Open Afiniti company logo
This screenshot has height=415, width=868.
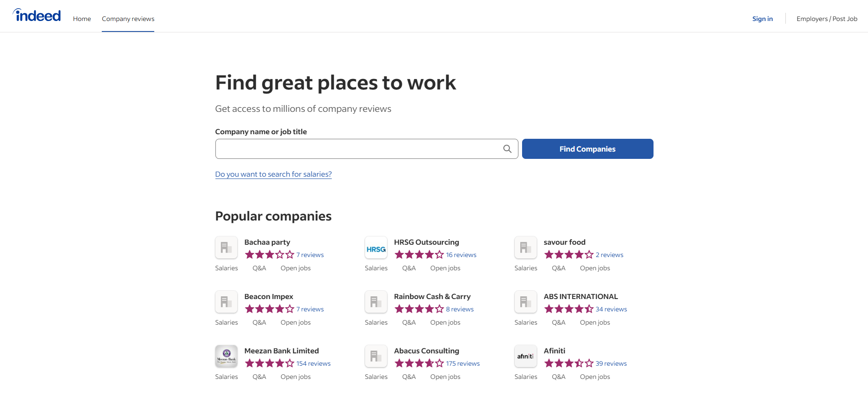point(526,356)
